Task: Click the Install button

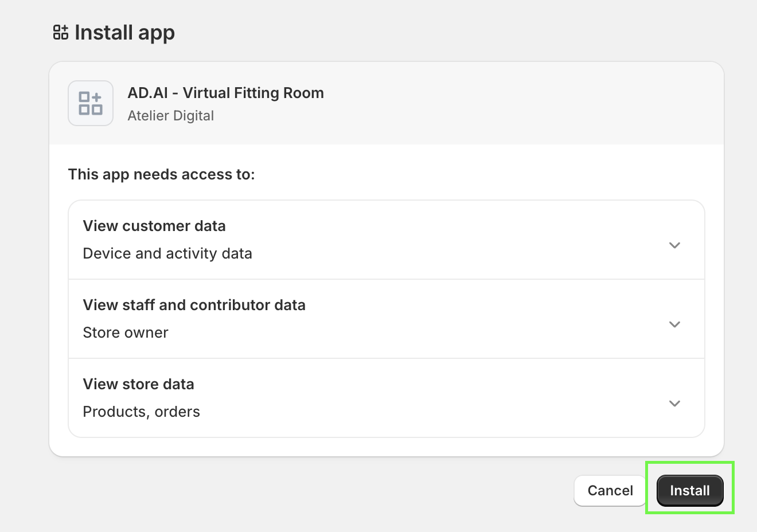Action: coord(690,491)
